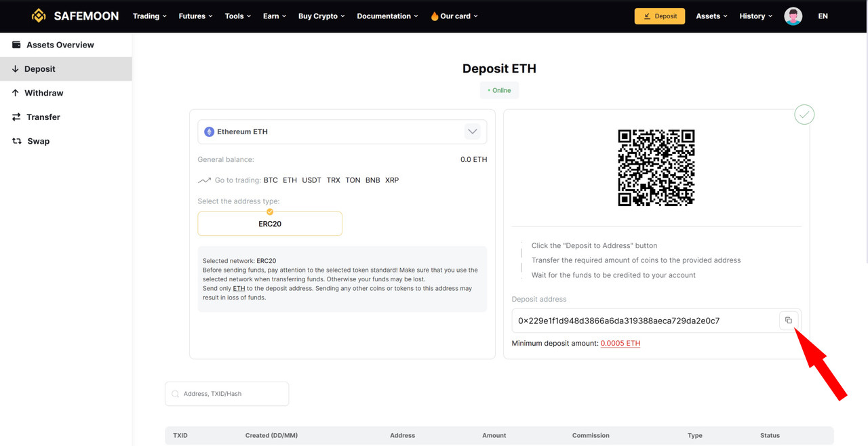
Task: Click the Our card flame icon
Action: click(x=435, y=16)
